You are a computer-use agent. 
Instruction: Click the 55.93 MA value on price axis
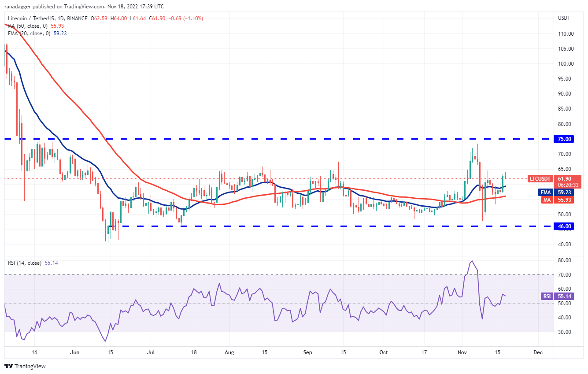[565, 200]
